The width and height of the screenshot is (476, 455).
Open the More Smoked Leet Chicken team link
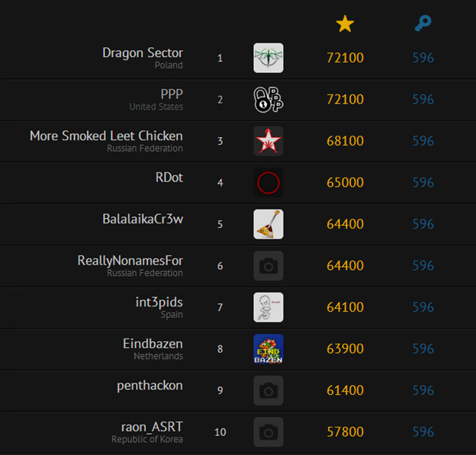click(x=106, y=136)
